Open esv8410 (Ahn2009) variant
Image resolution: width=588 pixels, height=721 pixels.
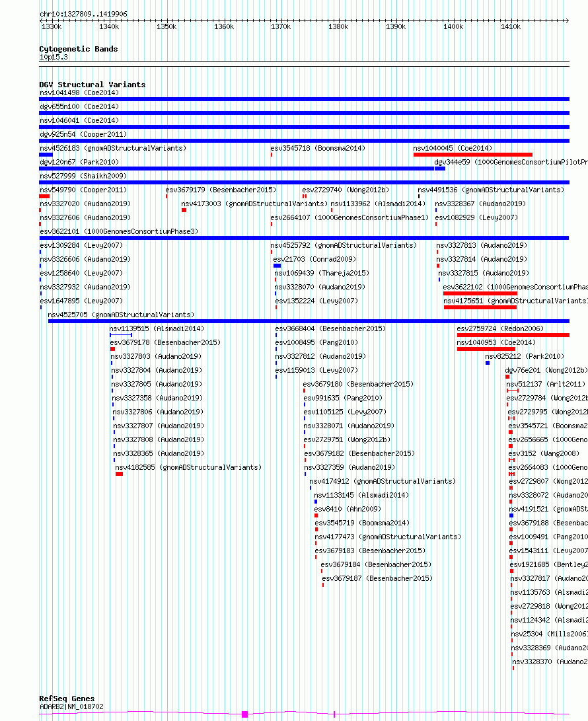click(x=348, y=509)
